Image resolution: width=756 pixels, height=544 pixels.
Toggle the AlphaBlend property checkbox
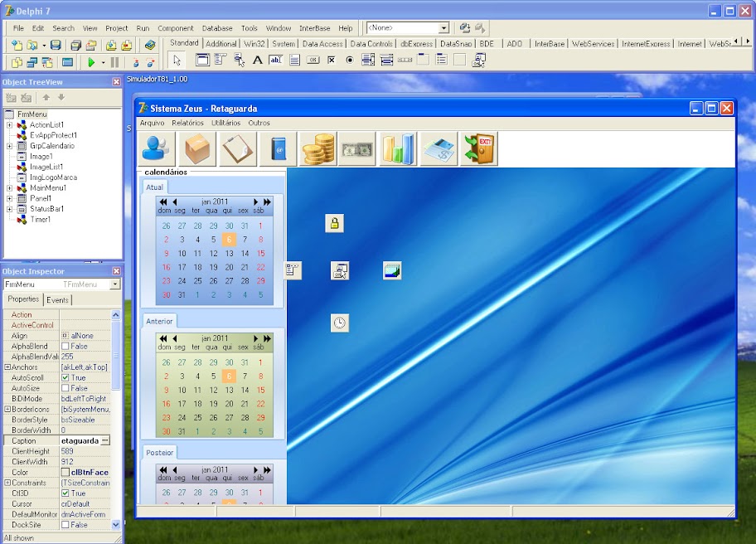(65, 347)
